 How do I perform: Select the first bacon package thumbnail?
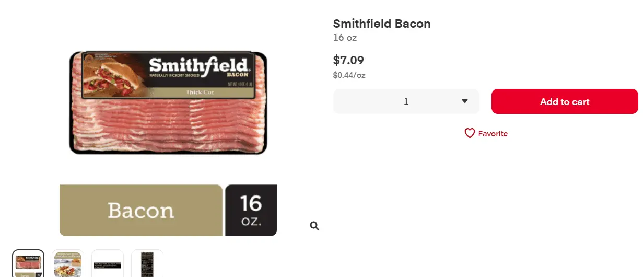[x=28, y=263]
